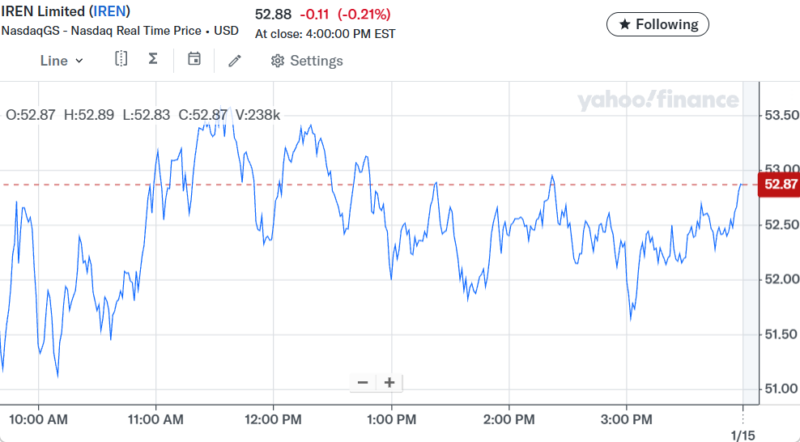Zoom out the chart with minus

tap(362, 382)
